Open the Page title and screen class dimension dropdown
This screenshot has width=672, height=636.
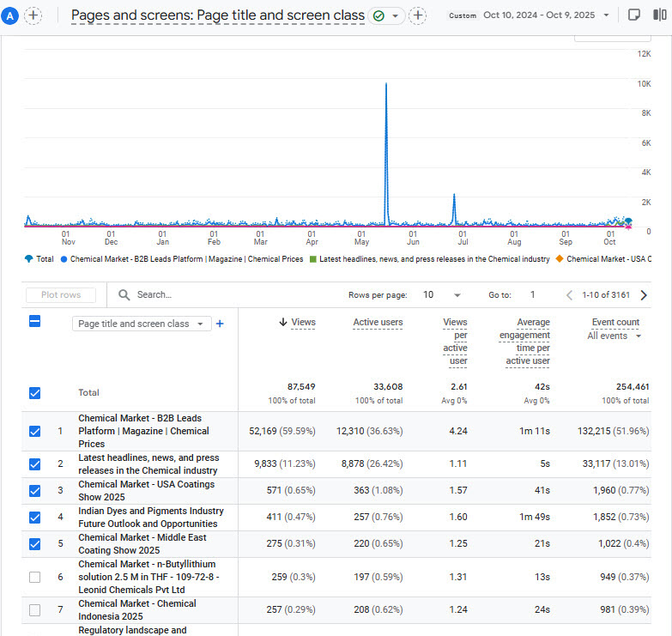tap(142, 324)
